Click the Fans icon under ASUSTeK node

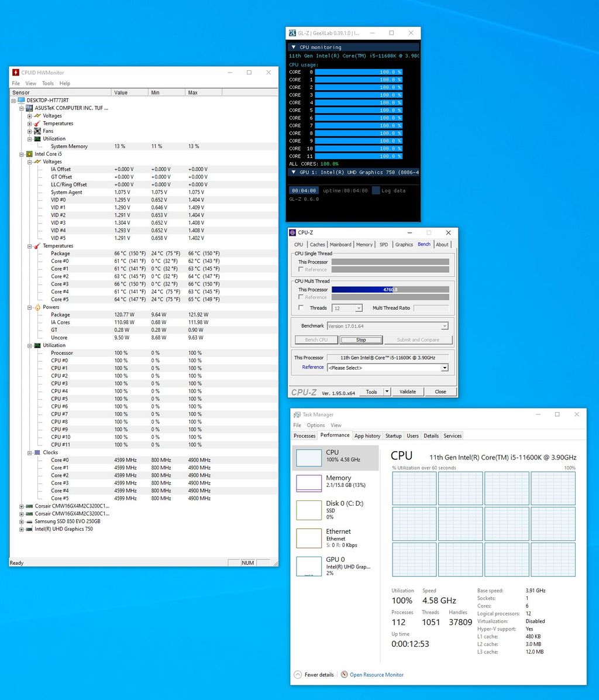pos(37,131)
